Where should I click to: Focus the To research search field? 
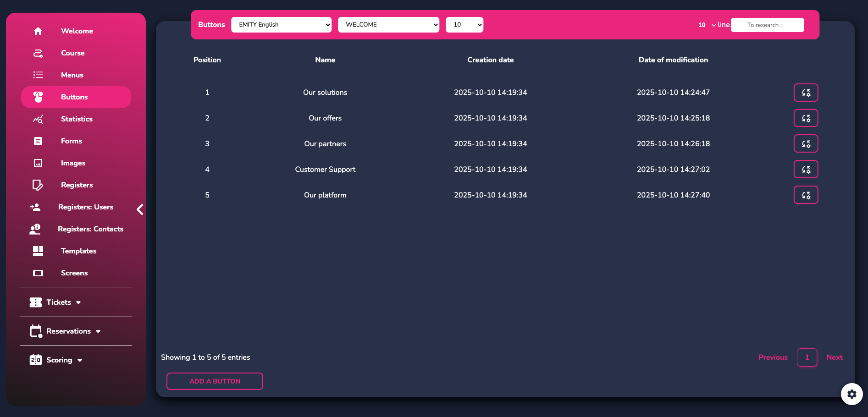(767, 25)
